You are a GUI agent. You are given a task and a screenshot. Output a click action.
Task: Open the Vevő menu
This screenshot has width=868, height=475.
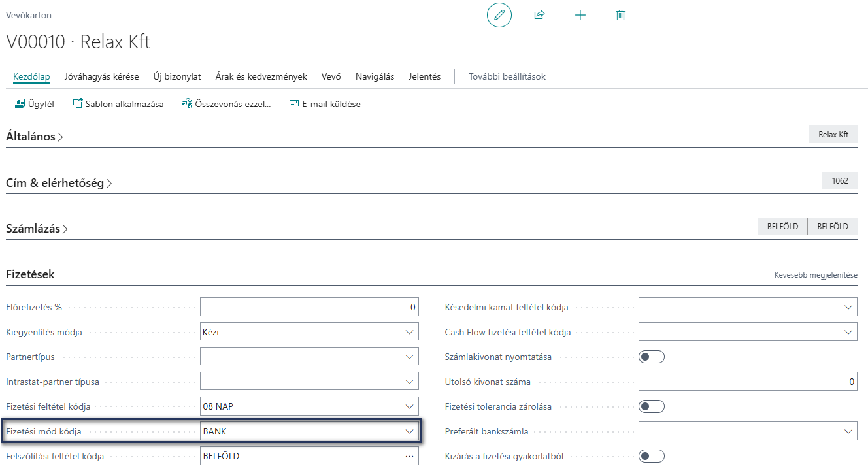coord(331,76)
